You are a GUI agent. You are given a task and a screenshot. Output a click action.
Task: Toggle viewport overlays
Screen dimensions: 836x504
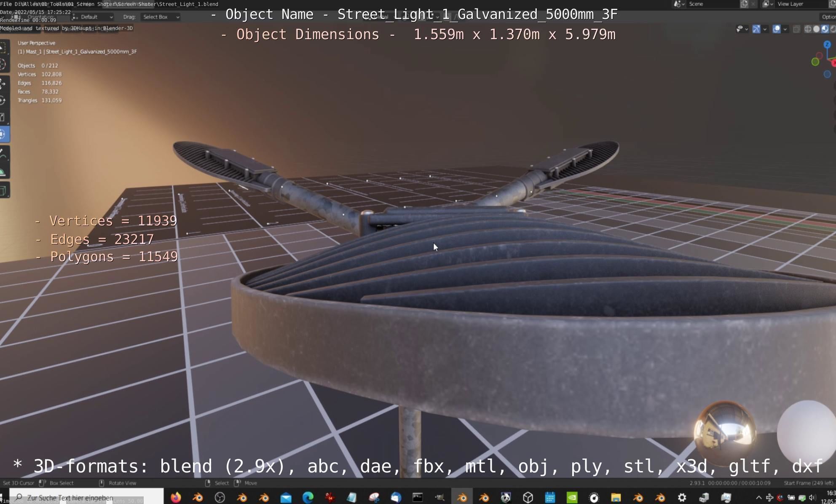[x=777, y=29]
